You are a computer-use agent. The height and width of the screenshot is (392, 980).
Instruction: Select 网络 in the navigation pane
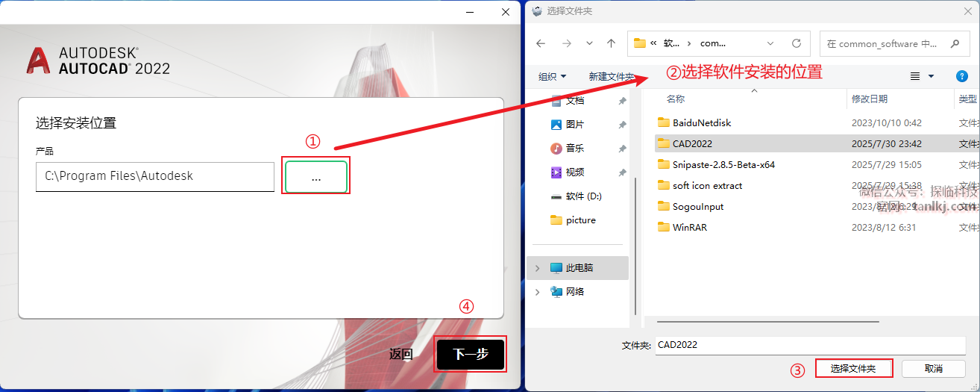(x=575, y=291)
